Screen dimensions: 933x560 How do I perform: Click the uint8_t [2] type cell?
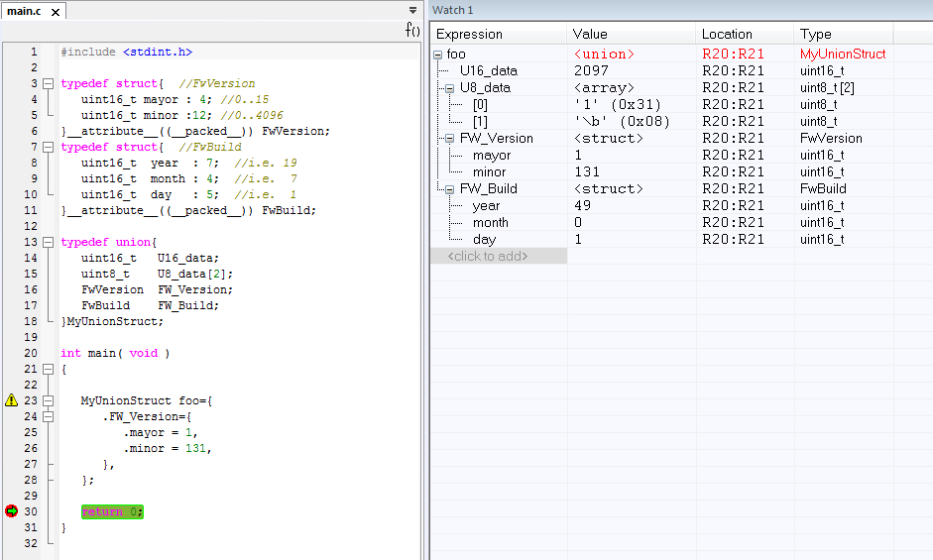tap(827, 88)
